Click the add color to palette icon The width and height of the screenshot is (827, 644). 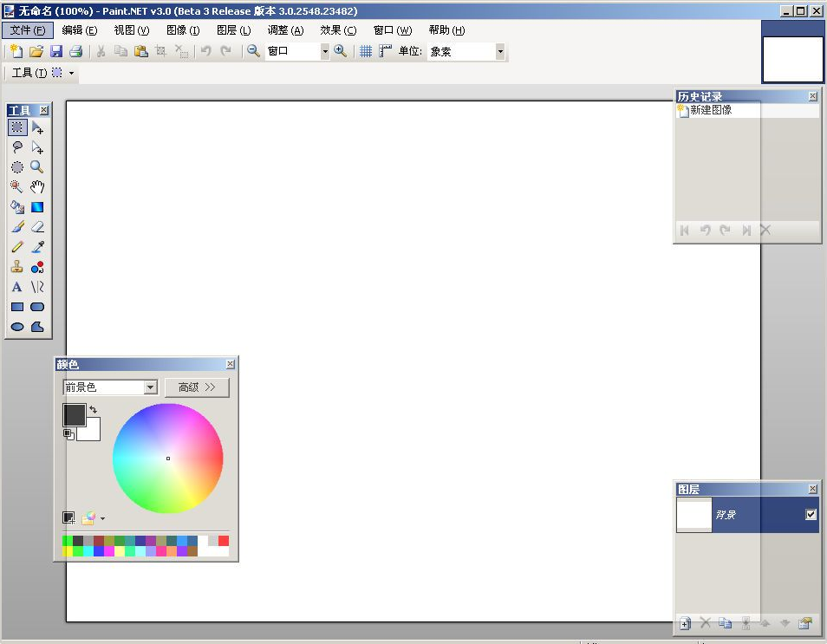coord(68,518)
